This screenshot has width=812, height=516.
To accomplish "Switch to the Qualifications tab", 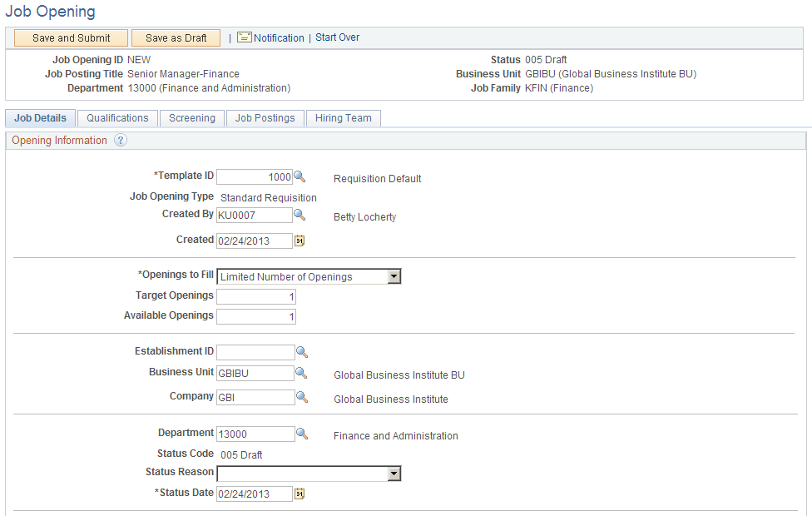I will pyautogui.click(x=117, y=118).
